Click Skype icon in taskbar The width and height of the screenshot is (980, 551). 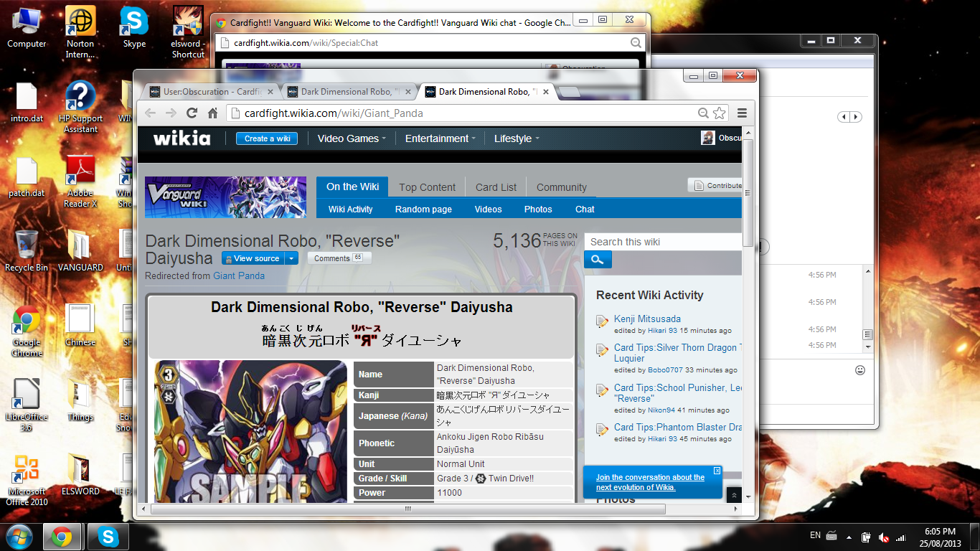[x=108, y=537]
